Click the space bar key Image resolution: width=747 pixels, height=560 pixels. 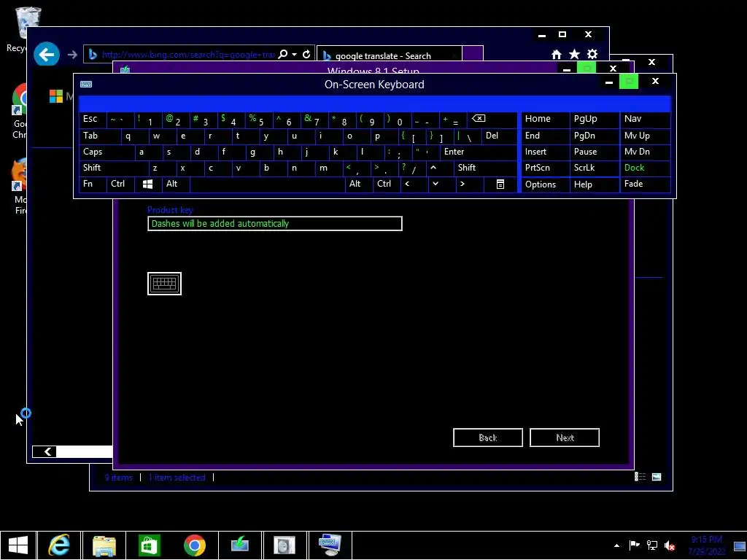[x=267, y=184]
